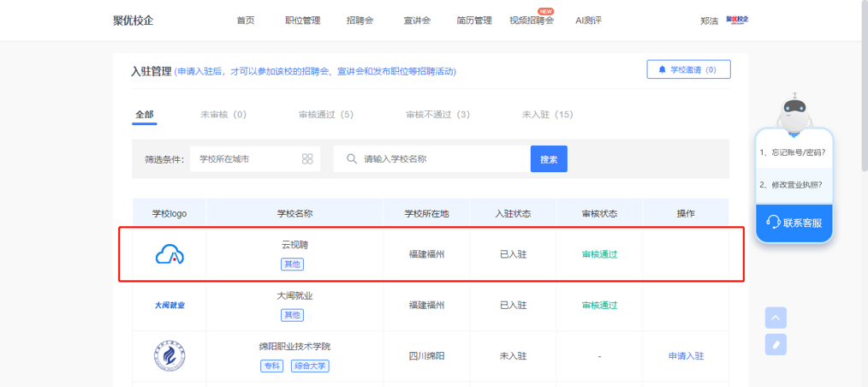The image size is (868, 387).
Task: Switch to the 审核通过 (5) tab
Action: pyautogui.click(x=325, y=114)
